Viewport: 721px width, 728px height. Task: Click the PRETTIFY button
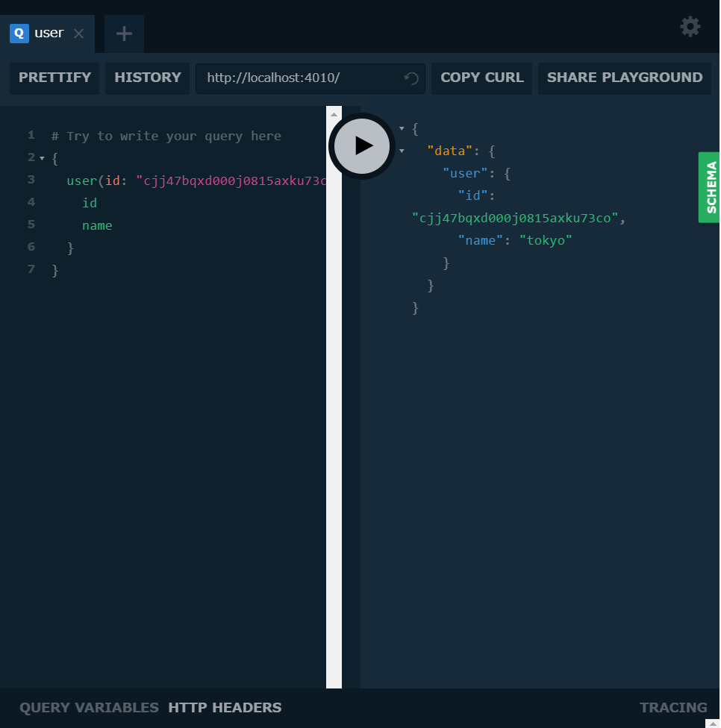(54, 78)
